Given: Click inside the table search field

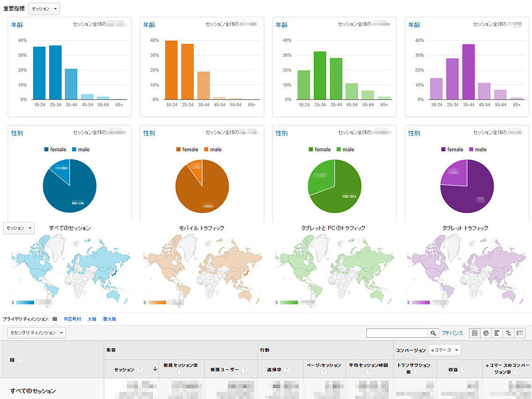Looking at the screenshot, I should click(x=397, y=333).
